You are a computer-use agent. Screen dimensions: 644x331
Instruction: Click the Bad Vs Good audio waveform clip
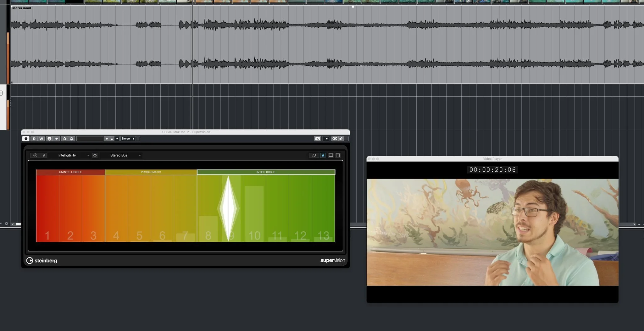(x=126, y=44)
